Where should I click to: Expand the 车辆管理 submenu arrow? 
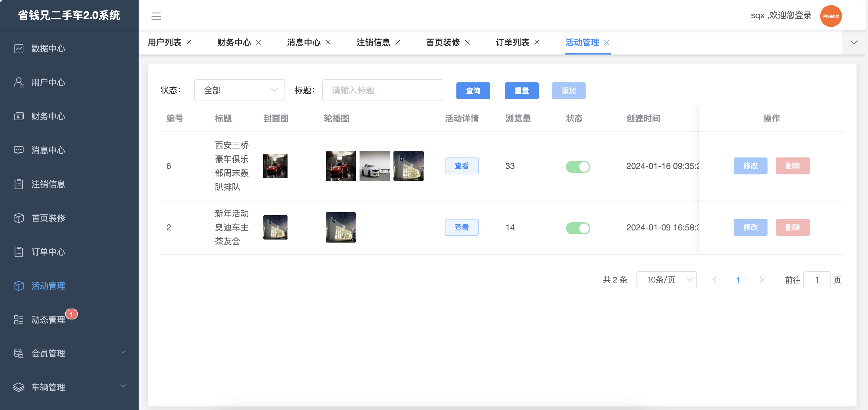point(123,386)
